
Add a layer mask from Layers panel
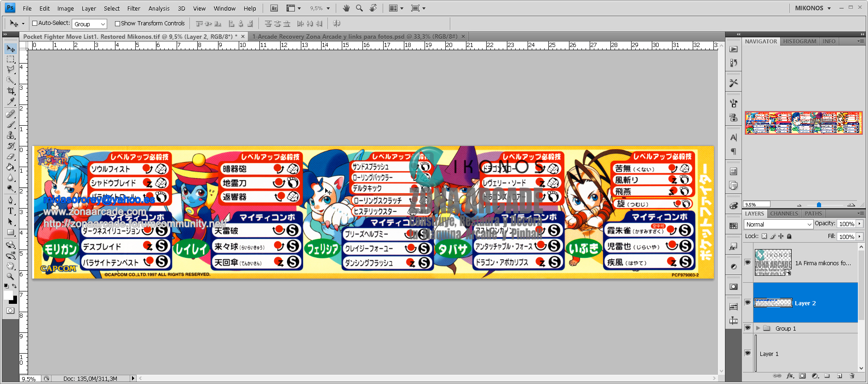(x=802, y=376)
